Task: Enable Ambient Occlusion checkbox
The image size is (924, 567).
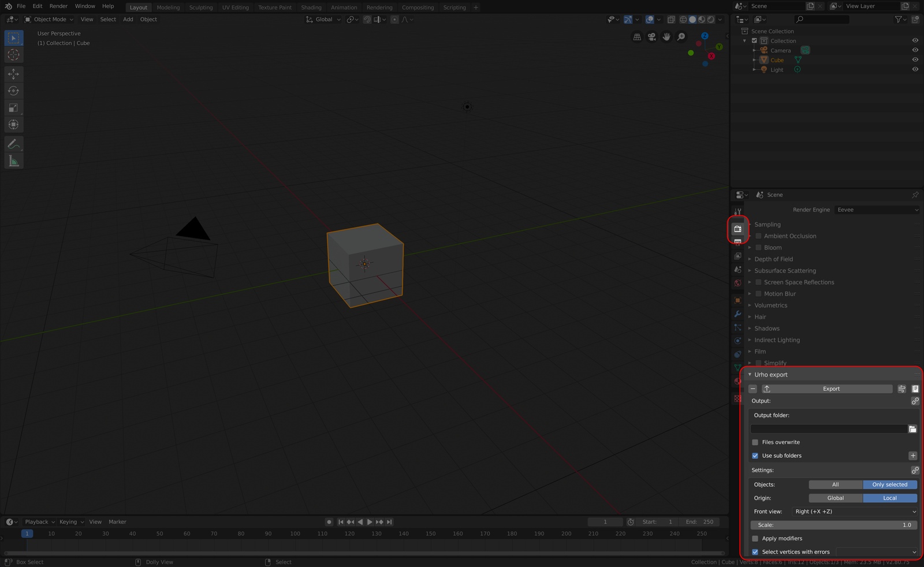Action: click(x=758, y=236)
